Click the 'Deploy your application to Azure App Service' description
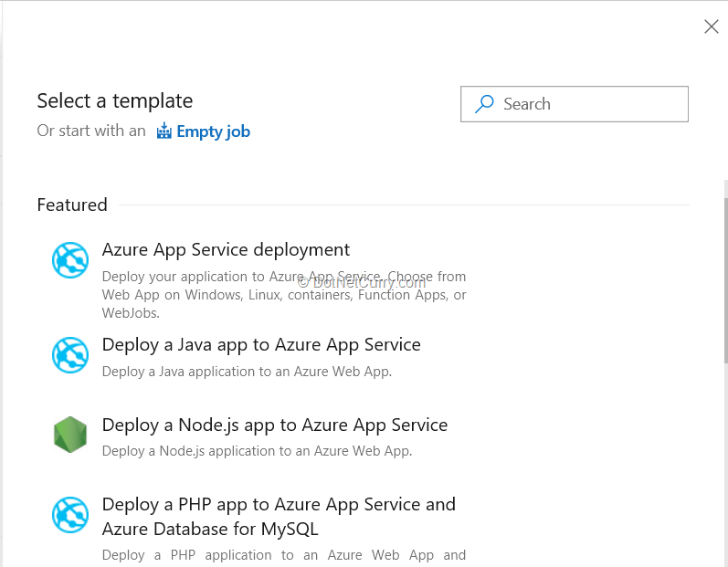The image size is (728, 567). click(284, 295)
